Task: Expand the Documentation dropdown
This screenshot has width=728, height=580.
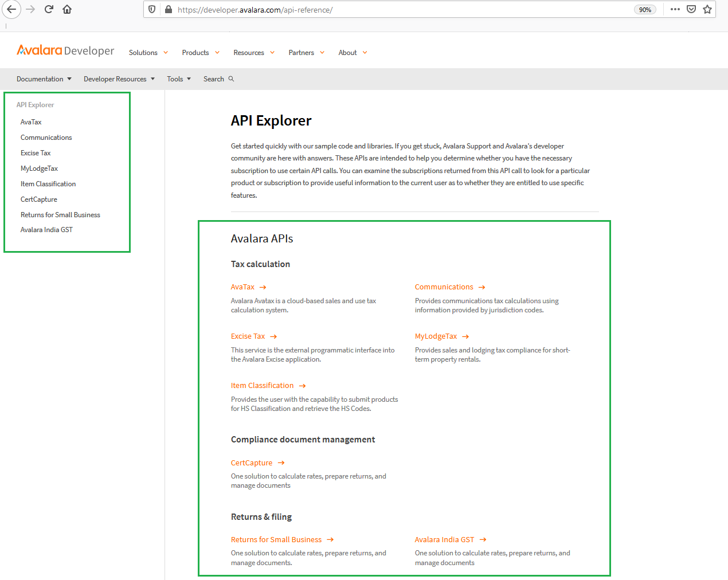Action: pyautogui.click(x=44, y=79)
